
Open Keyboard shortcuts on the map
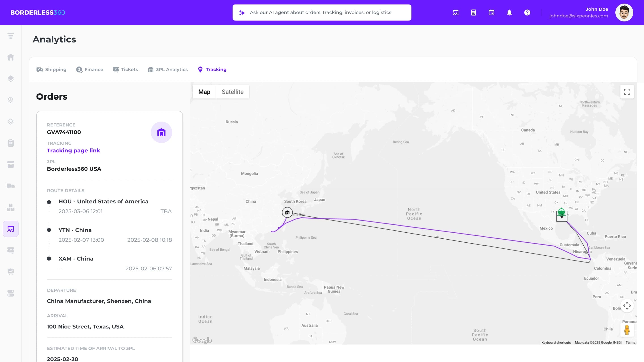556,343
